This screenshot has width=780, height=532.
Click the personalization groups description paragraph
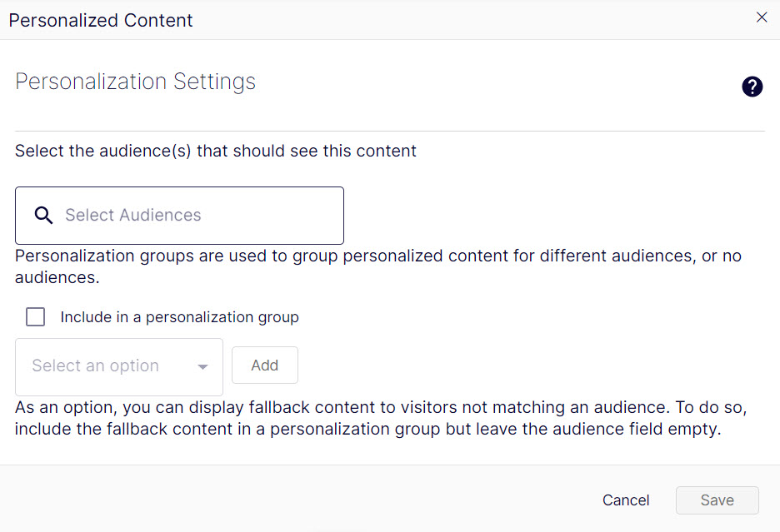click(x=378, y=266)
